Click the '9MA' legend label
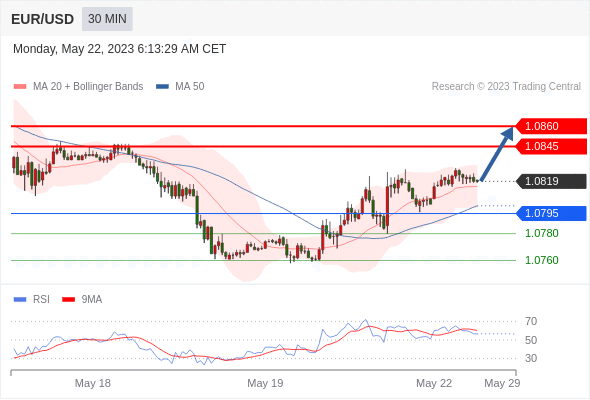 92,300
